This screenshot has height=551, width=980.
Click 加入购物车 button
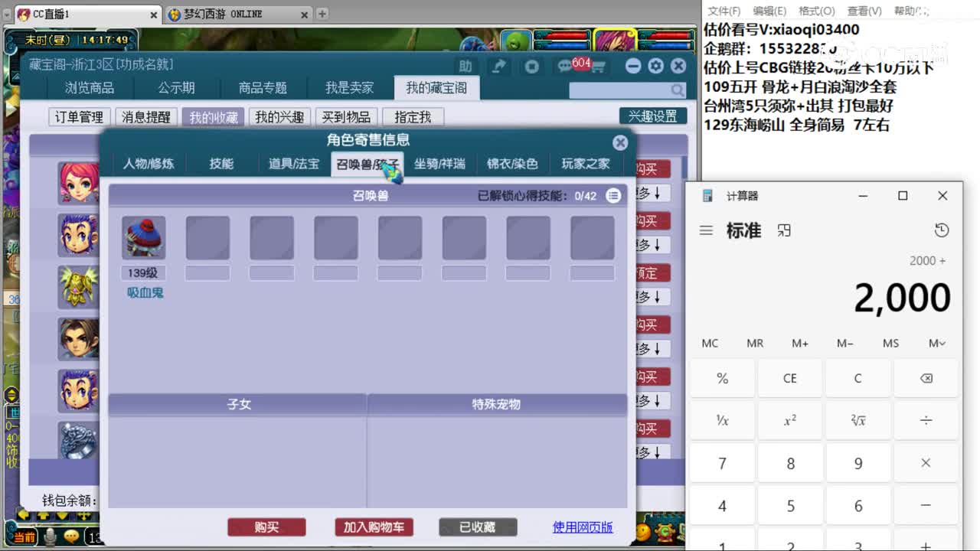click(374, 527)
